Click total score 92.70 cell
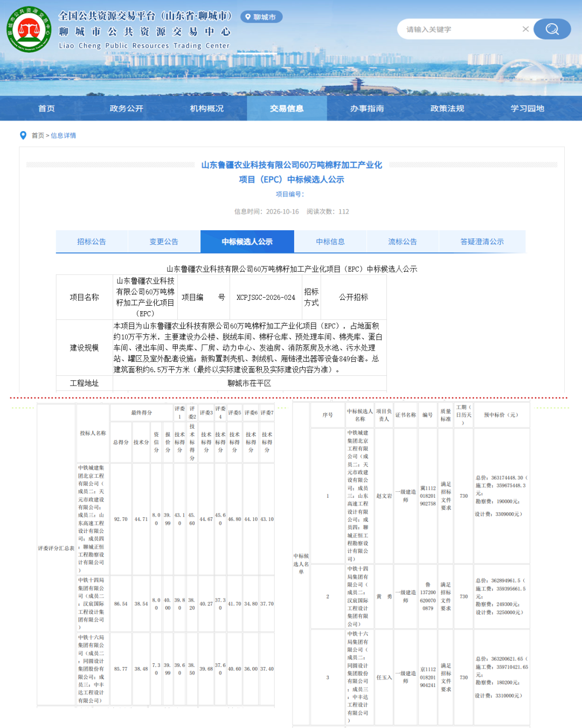The height and width of the screenshot is (728, 582). click(x=121, y=519)
